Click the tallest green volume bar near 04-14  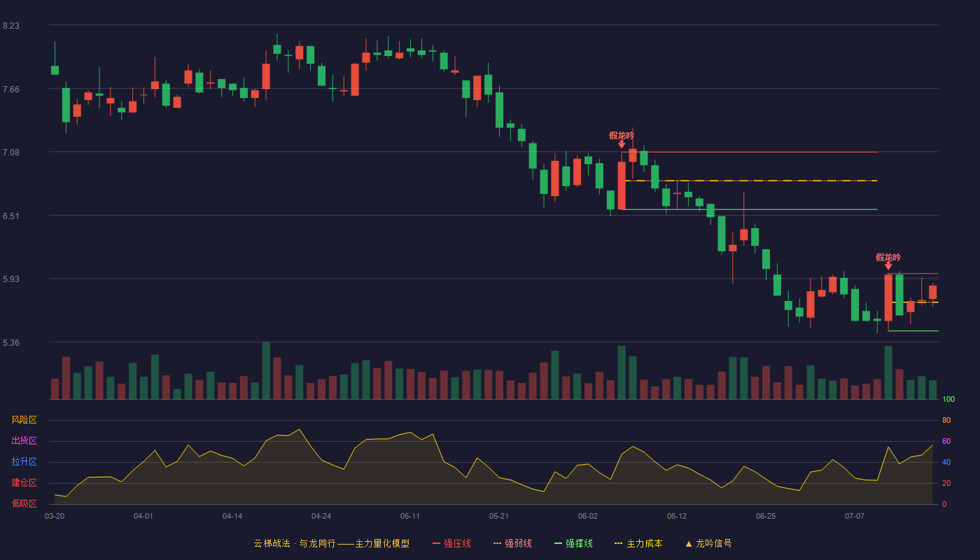coord(266,370)
